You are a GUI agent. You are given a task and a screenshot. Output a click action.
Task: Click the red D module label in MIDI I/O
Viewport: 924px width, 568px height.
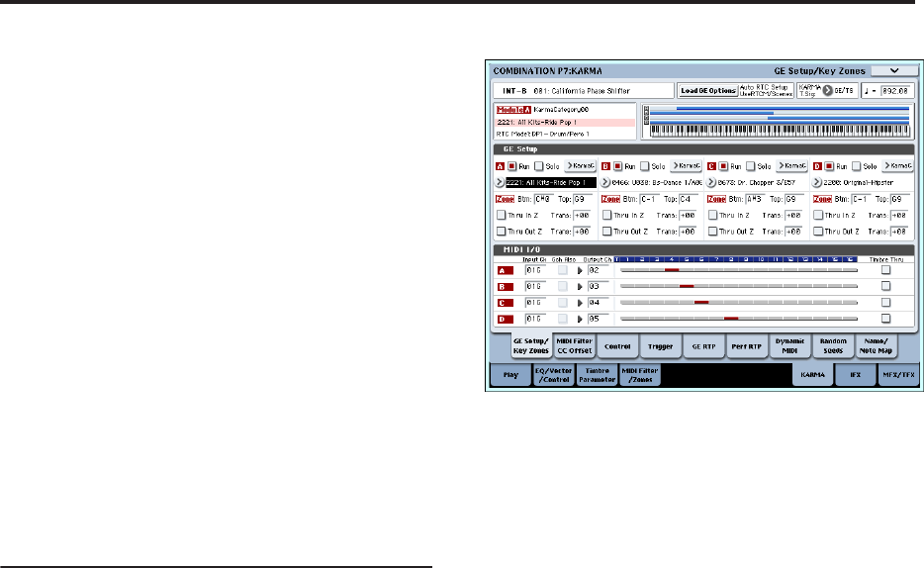click(505, 320)
